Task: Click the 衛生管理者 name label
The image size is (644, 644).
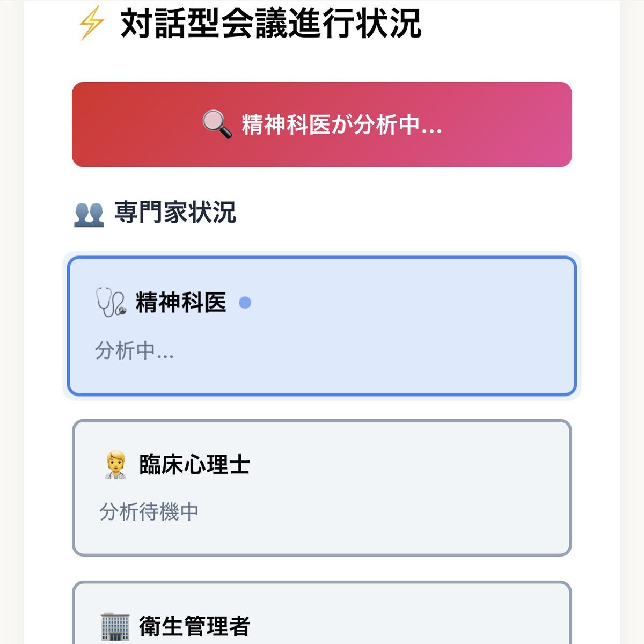Action: [x=194, y=626]
